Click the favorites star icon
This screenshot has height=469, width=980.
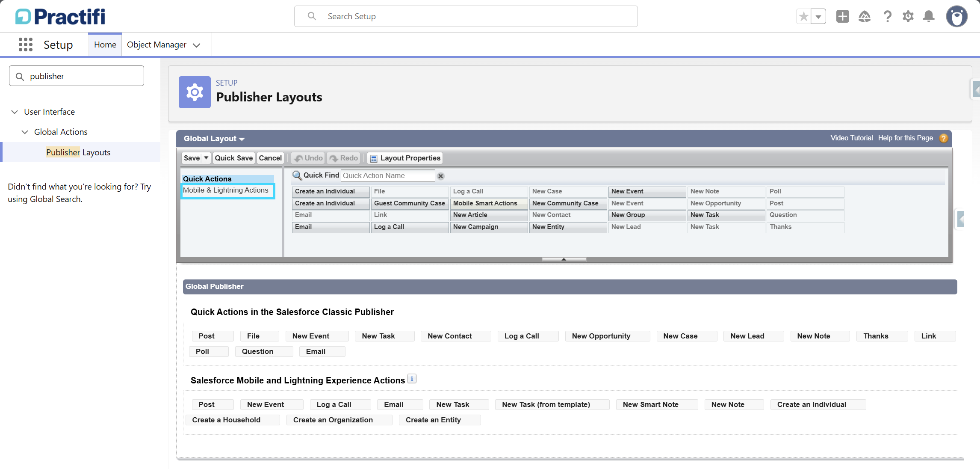click(803, 17)
